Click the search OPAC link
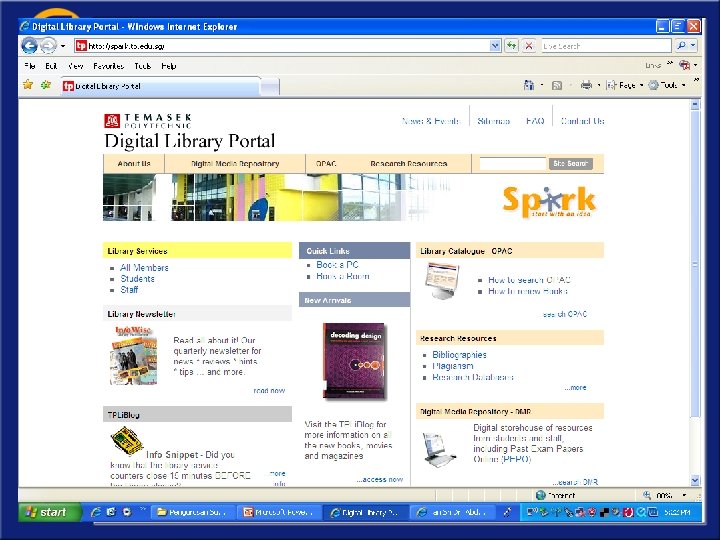The height and width of the screenshot is (540, 720). (x=564, y=314)
